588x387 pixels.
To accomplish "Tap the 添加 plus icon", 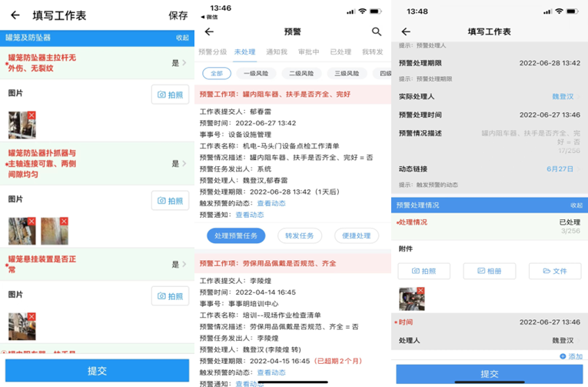I will (563, 356).
